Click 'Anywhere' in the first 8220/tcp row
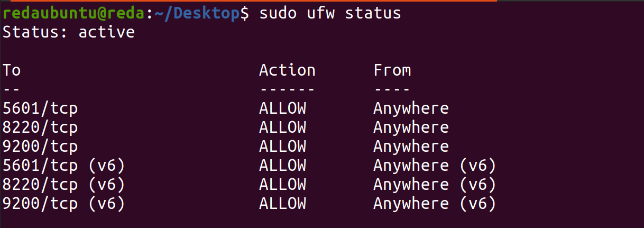 tap(411, 127)
